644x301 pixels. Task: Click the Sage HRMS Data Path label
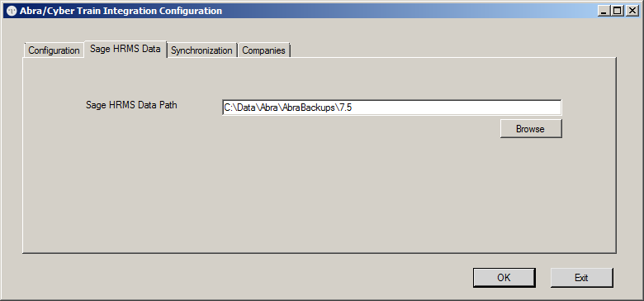coord(131,105)
